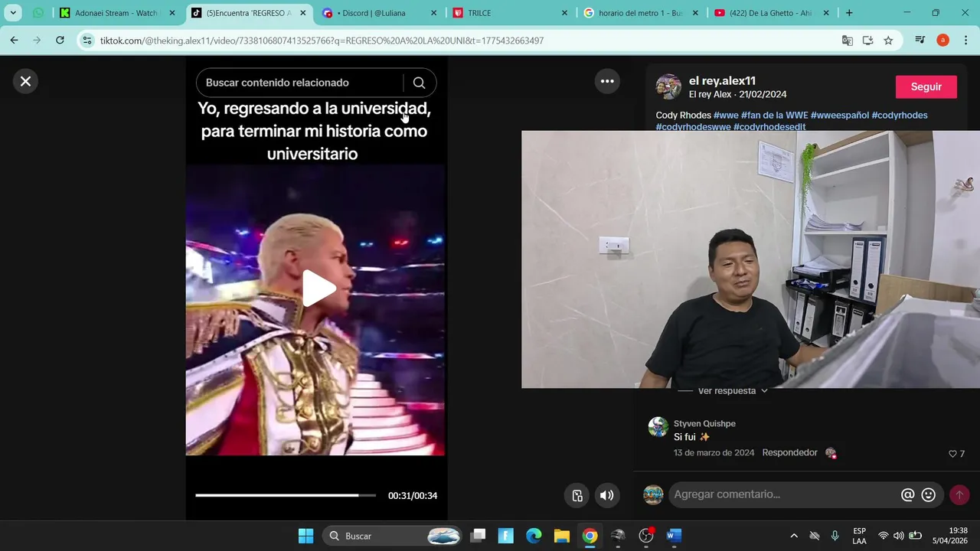This screenshot has width=980, height=551.
Task: Open the Wi-Fi network tray icon
Action: click(884, 536)
